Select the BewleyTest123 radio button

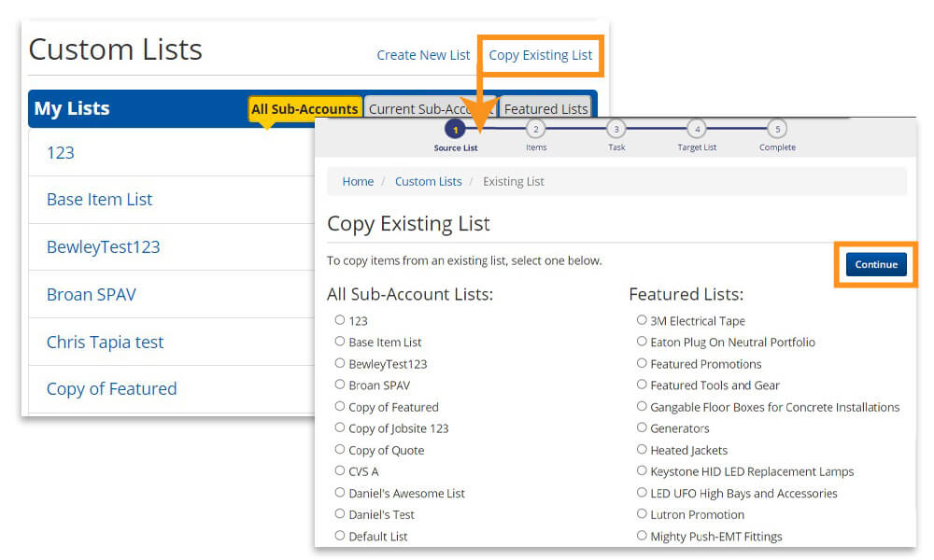click(340, 363)
